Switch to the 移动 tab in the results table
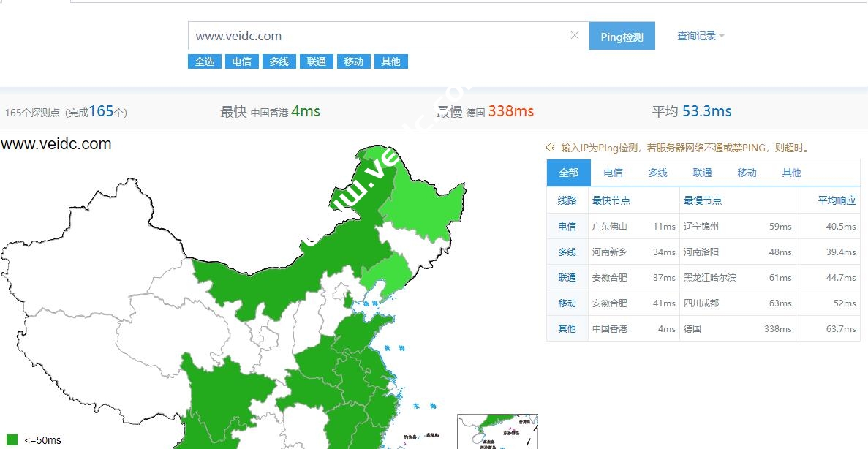The height and width of the screenshot is (449, 868). [x=747, y=173]
